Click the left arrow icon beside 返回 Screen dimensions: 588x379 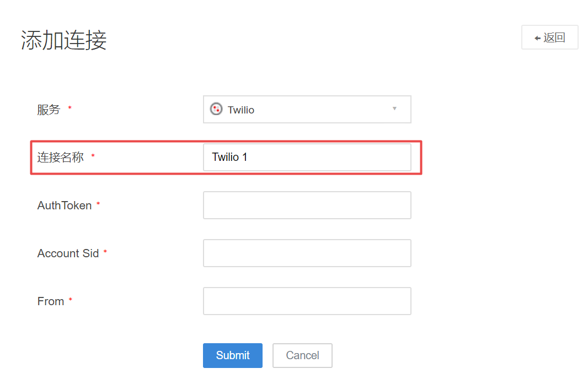pyautogui.click(x=537, y=38)
